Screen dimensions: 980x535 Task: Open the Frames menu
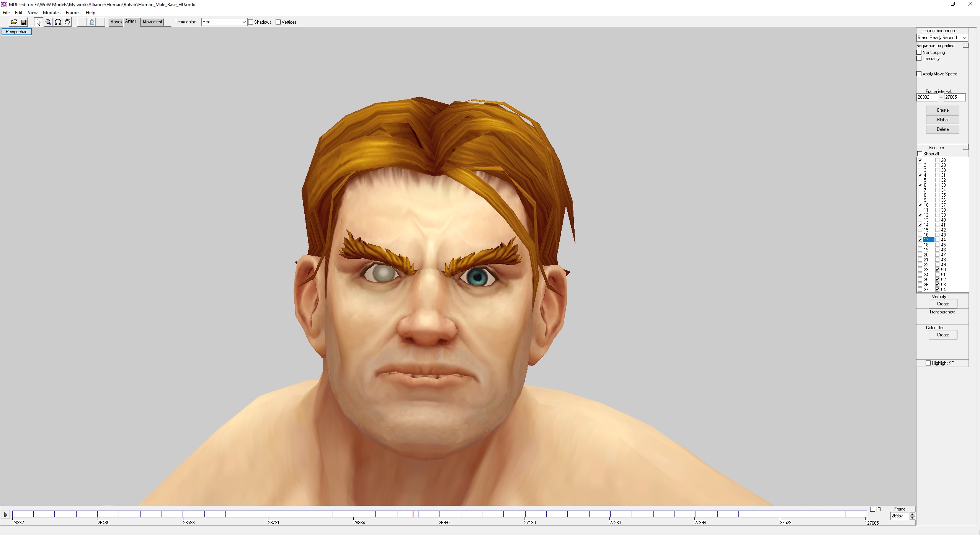pos(73,13)
